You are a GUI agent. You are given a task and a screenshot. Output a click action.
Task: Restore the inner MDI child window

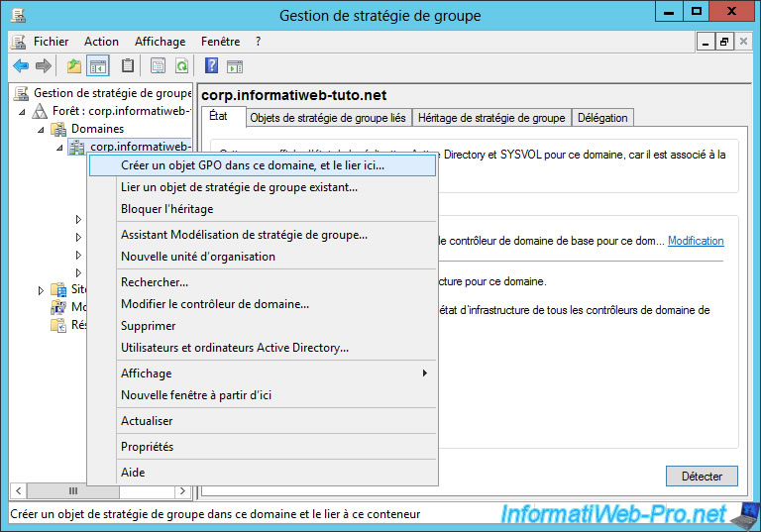[x=724, y=43]
